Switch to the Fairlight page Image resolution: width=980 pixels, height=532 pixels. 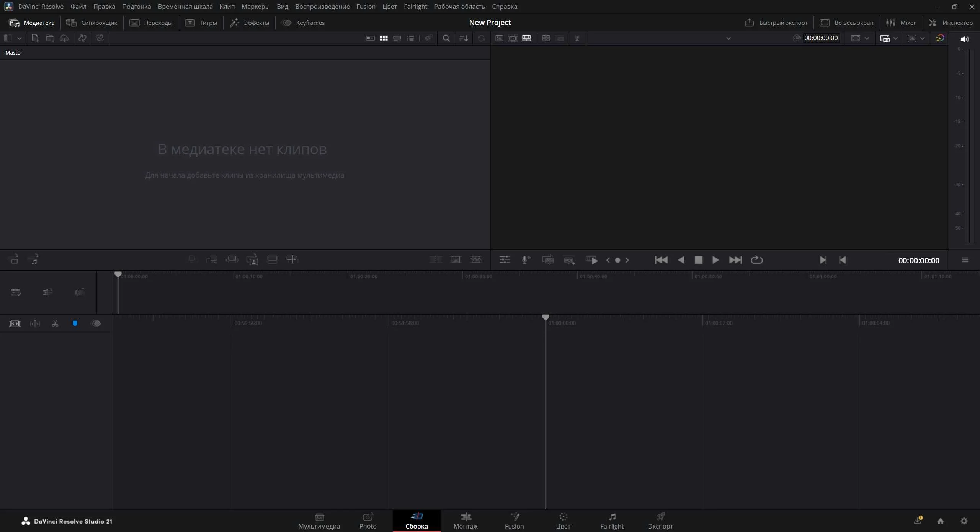612,521
